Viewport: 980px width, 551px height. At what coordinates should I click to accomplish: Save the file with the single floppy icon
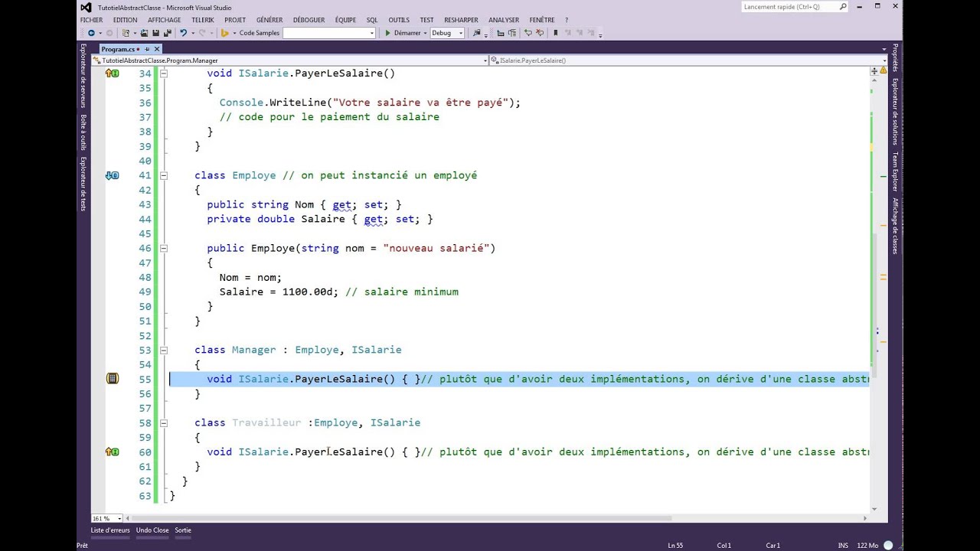155,33
